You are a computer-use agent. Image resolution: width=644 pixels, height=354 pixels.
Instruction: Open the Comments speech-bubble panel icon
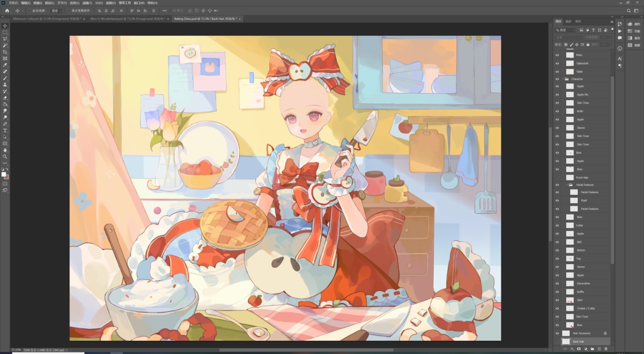coord(619,38)
